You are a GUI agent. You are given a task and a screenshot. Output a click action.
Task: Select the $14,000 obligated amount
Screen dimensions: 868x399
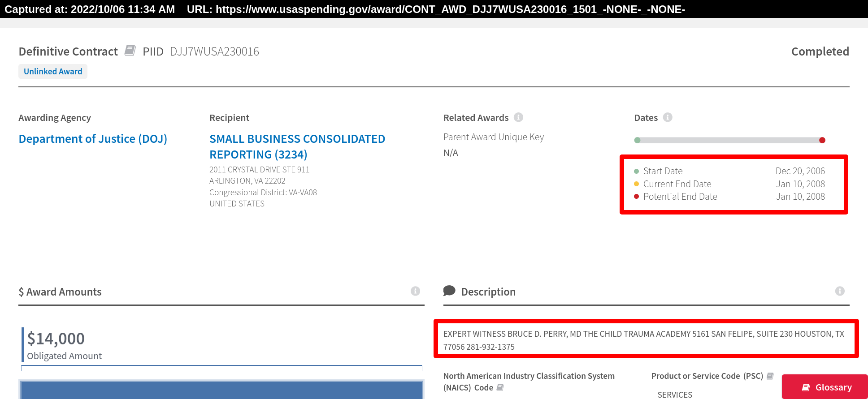click(x=56, y=339)
